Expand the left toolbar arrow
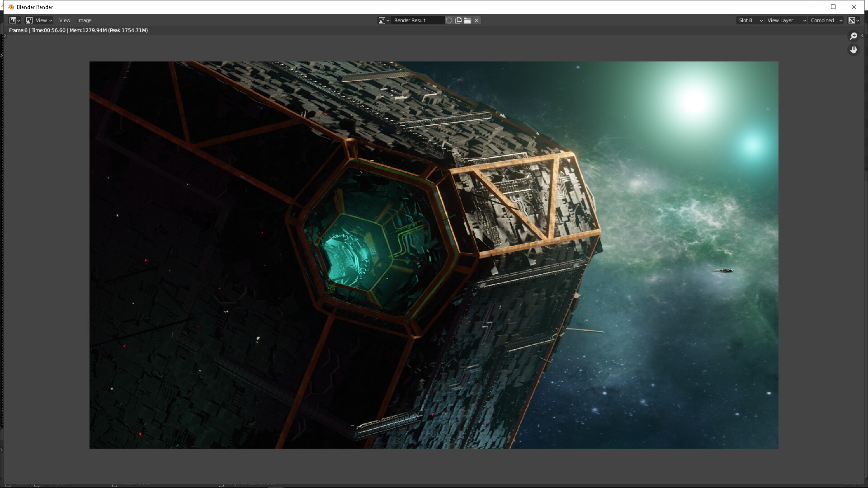Viewport: 868px width, 488px height. coord(5,36)
